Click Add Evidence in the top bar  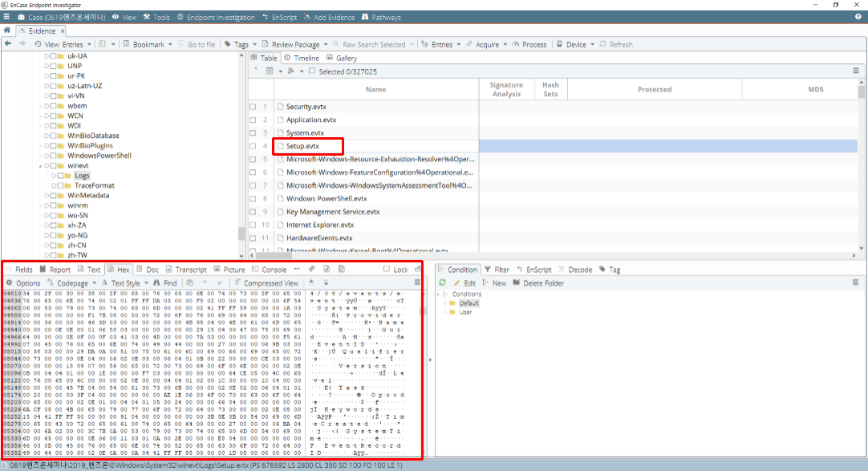click(x=329, y=17)
